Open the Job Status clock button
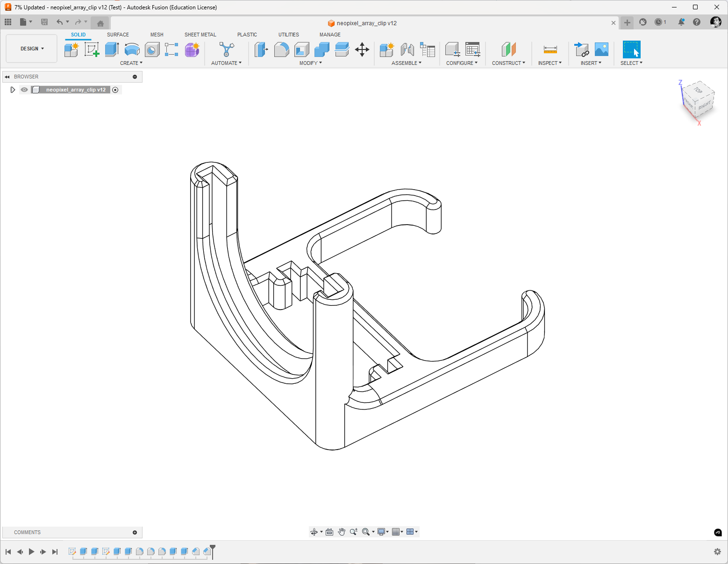 click(x=660, y=22)
